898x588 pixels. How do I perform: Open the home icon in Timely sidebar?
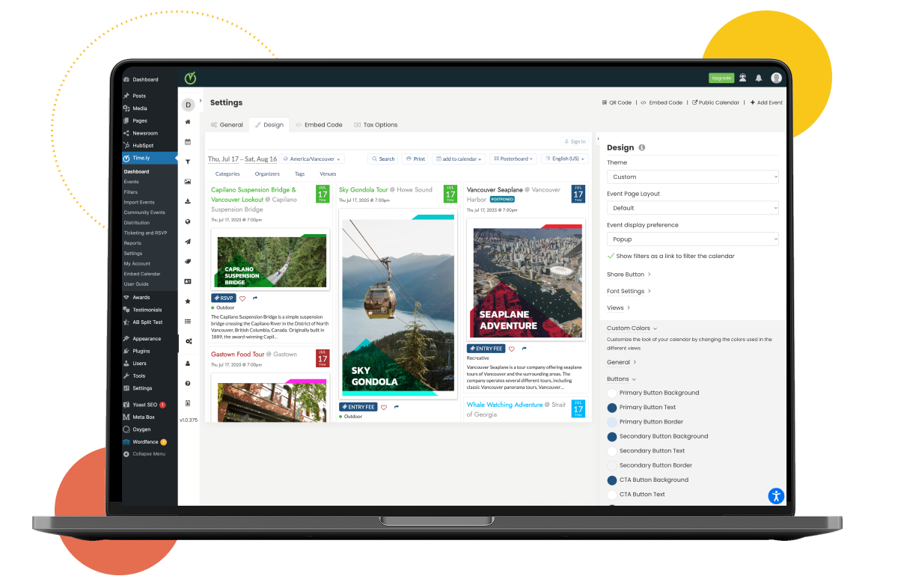(x=188, y=122)
